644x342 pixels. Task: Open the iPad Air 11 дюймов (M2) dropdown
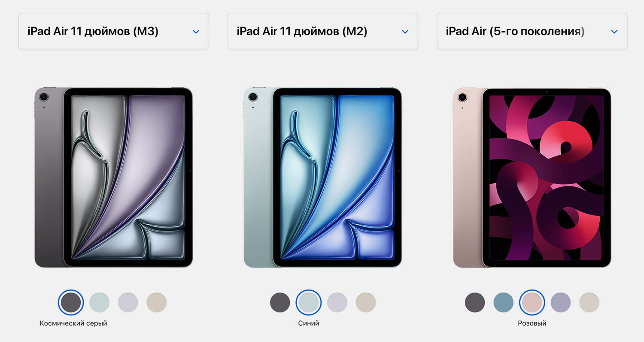323,31
